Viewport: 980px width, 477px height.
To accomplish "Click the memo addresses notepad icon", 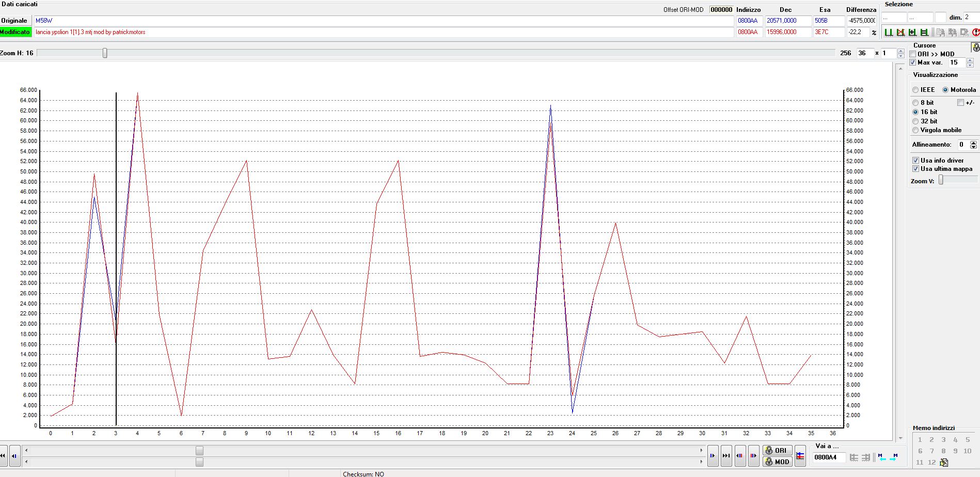I will coord(944,463).
